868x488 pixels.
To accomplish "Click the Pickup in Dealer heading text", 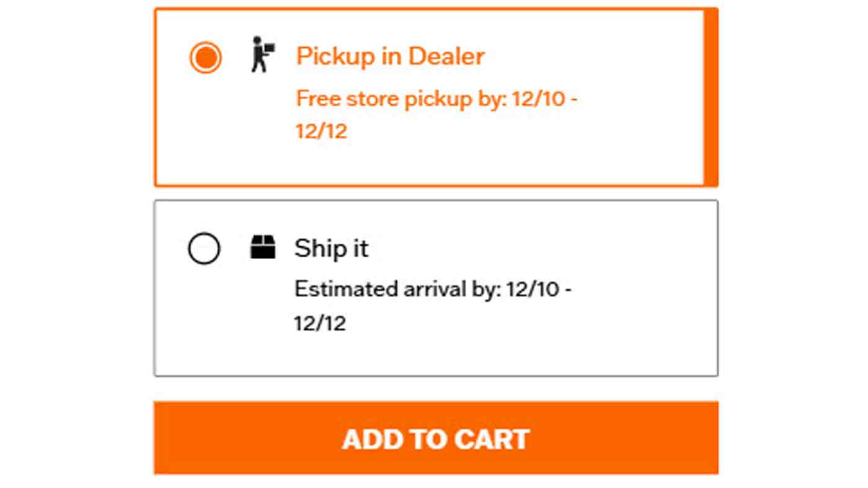I will point(391,56).
